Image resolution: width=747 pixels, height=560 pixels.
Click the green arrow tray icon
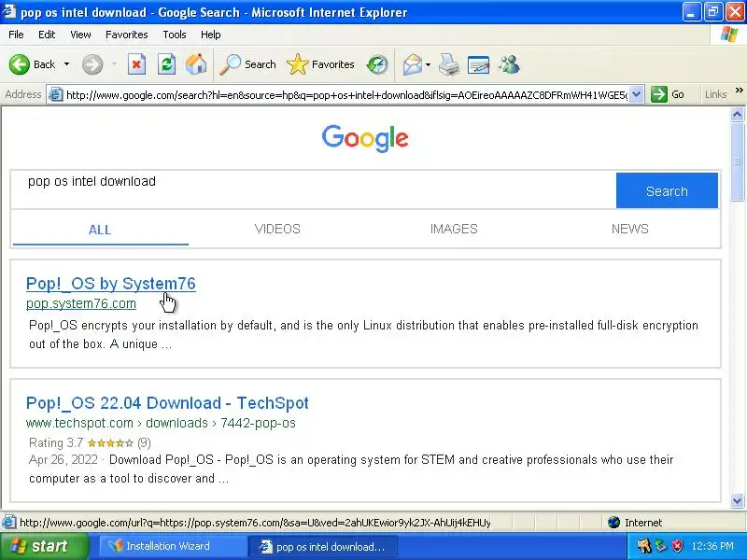660,546
